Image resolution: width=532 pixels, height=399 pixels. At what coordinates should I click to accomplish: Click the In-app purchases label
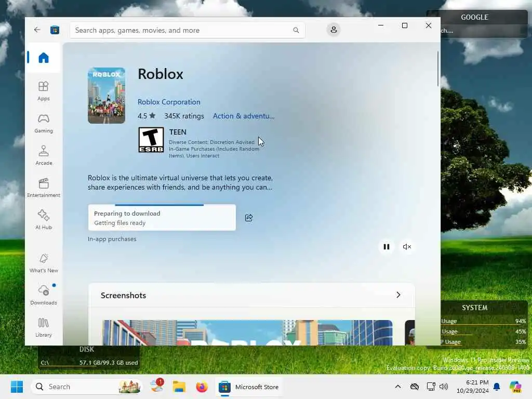click(112, 239)
